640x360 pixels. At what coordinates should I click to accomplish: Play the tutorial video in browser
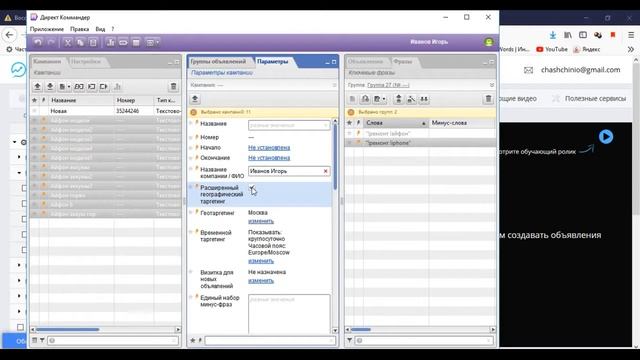click(606, 136)
